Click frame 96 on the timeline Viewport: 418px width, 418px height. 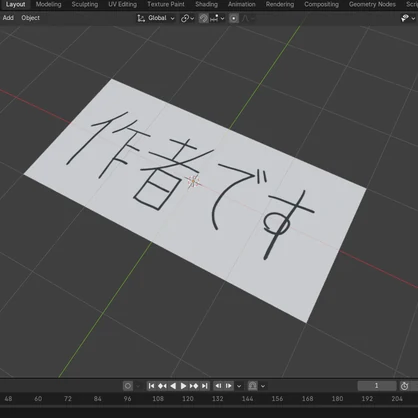127,399
